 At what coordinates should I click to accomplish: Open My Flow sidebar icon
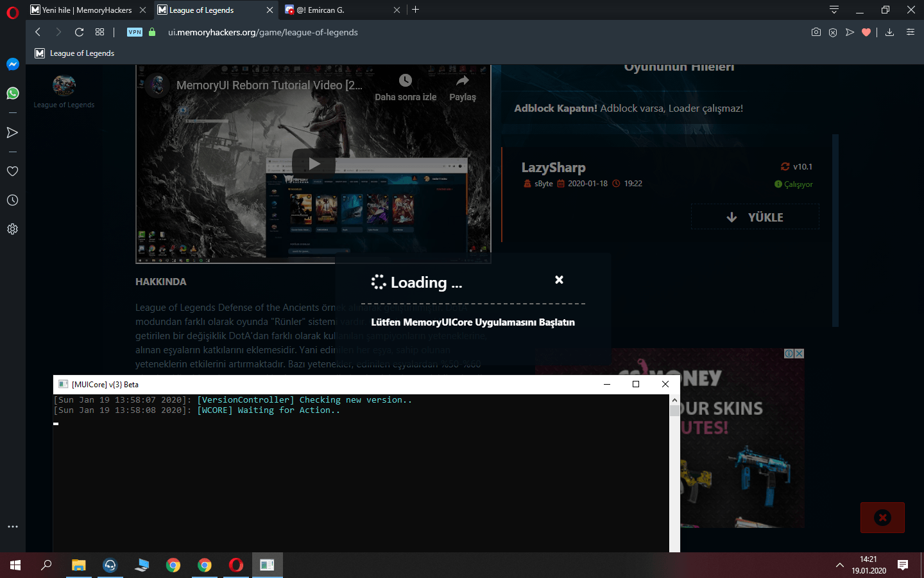(x=12, y=132)
